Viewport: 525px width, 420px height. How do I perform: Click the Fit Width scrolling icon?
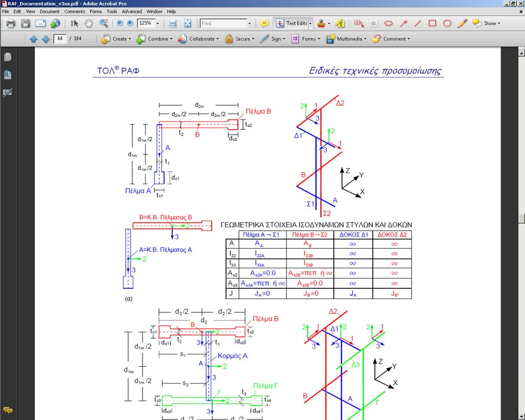click(173, 24)
